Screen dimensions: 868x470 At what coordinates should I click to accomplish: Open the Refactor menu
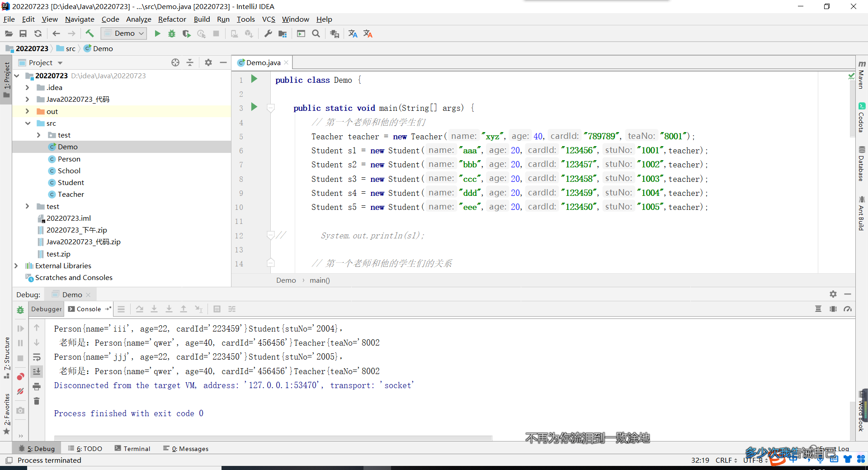(172, 19)
